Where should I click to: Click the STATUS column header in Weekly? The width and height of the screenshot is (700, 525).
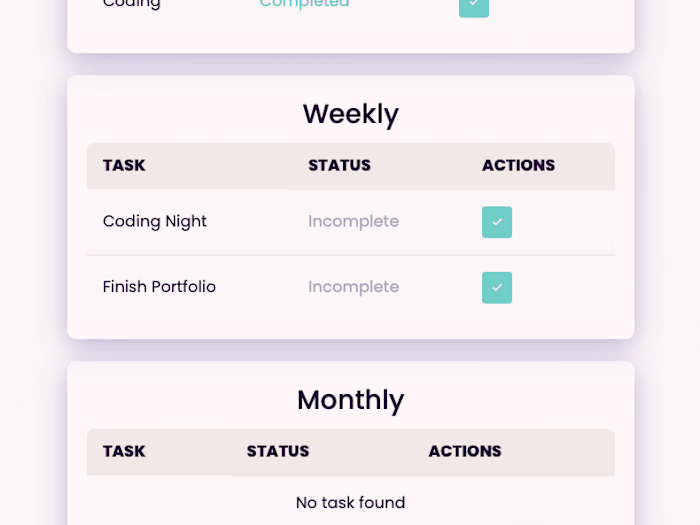coord(339,165)
